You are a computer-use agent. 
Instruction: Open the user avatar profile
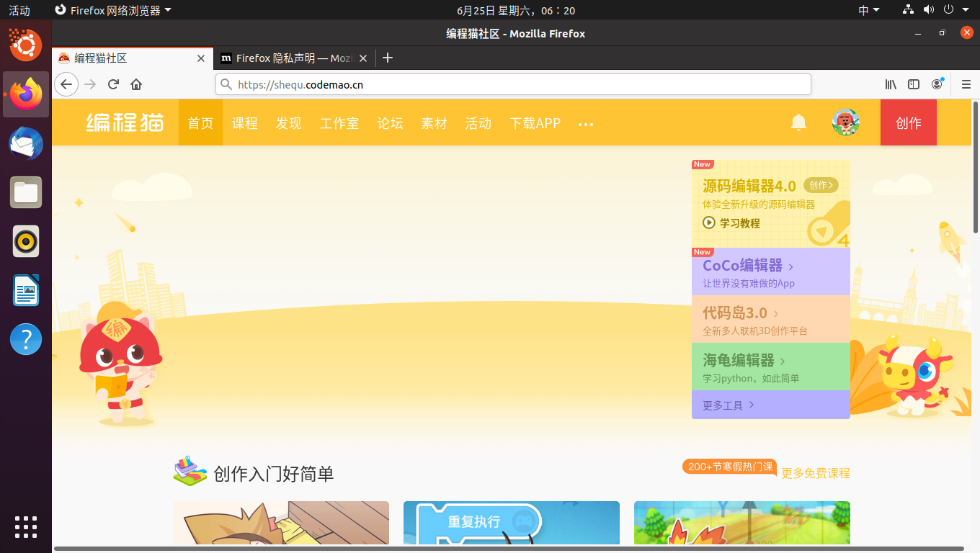point(846,122)
